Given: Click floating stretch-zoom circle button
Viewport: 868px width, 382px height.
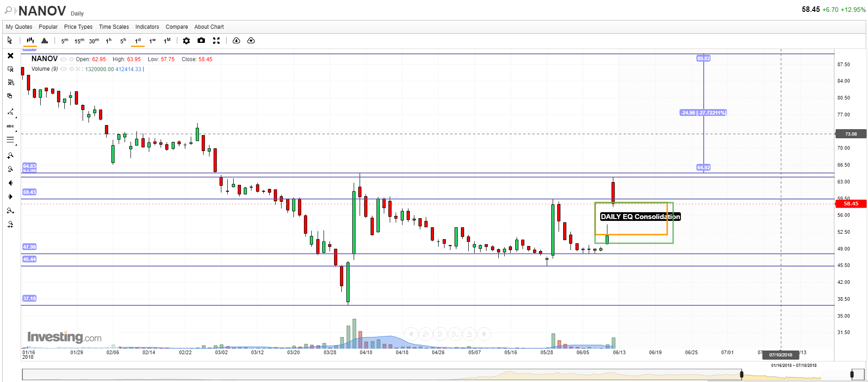Looking at the screenshot, I should click(x=455, y=334).
